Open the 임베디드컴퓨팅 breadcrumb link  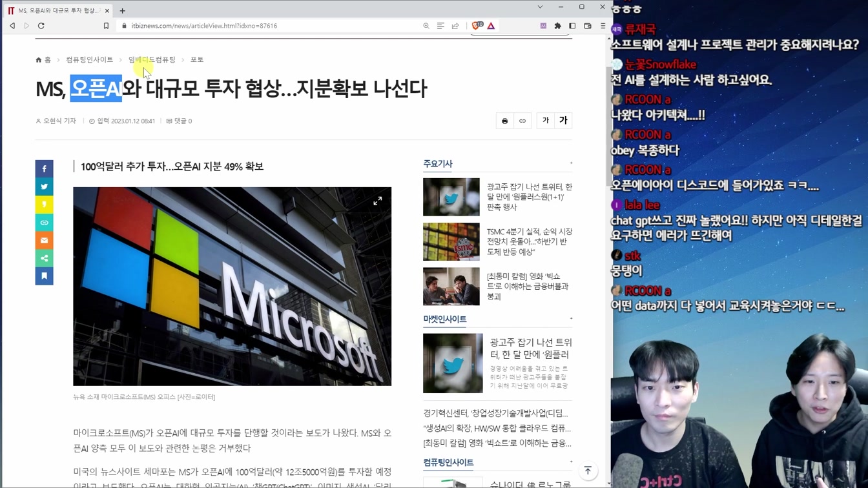[152, 59]
